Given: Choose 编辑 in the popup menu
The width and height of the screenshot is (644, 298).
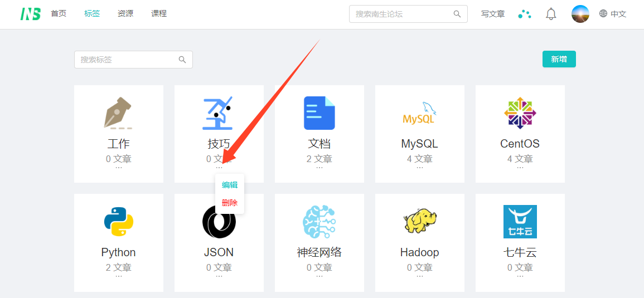Looking at the screenshot, I should (x=230, y=185).
